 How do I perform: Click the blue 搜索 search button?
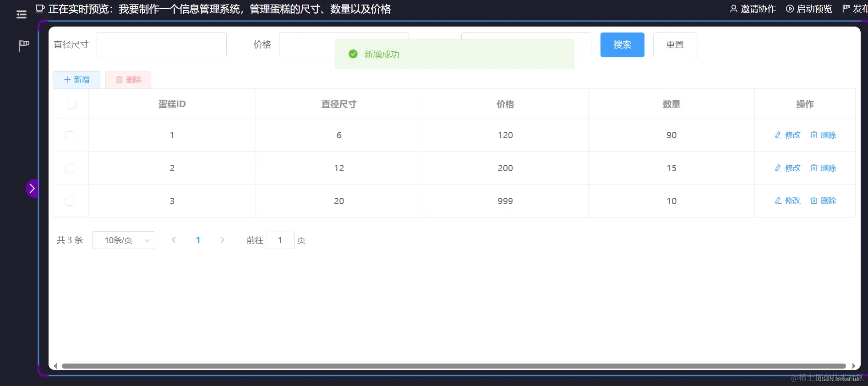click(x=622, y=44)
